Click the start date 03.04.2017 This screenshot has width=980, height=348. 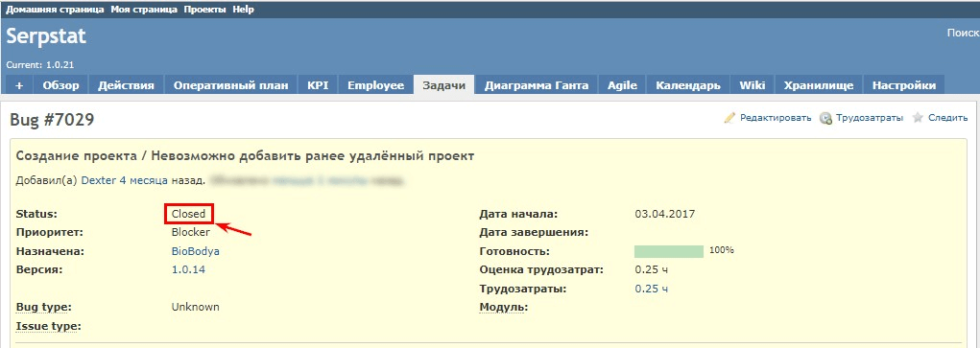tap(665, 214)
